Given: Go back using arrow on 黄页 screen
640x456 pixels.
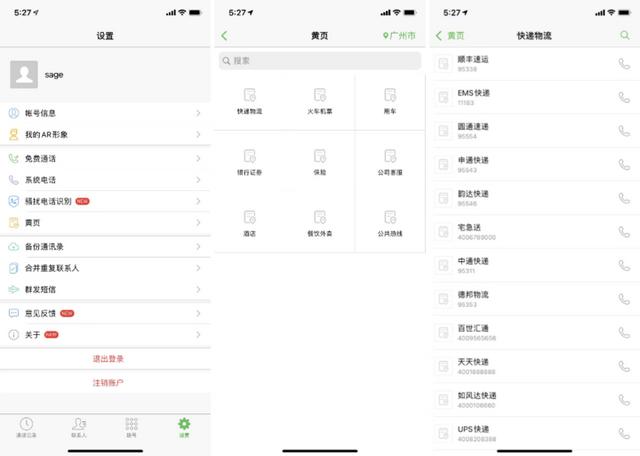Looking at the screenshot, I should [x=224, y=36].
